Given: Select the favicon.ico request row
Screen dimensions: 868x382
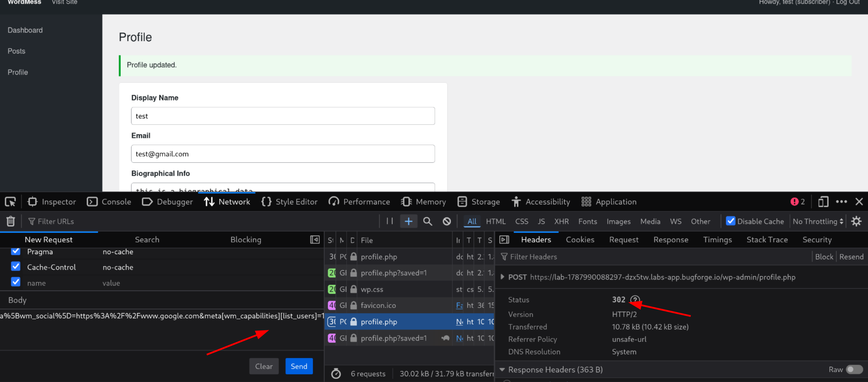Looking at the screenshot, I should point(409,305).
